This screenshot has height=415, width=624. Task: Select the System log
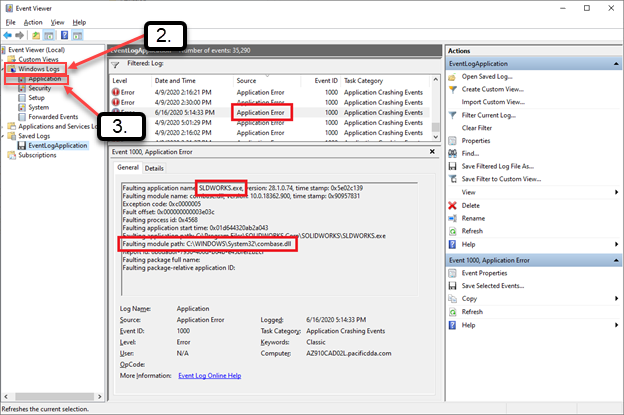pyautogui.click(x=39, y=107)
